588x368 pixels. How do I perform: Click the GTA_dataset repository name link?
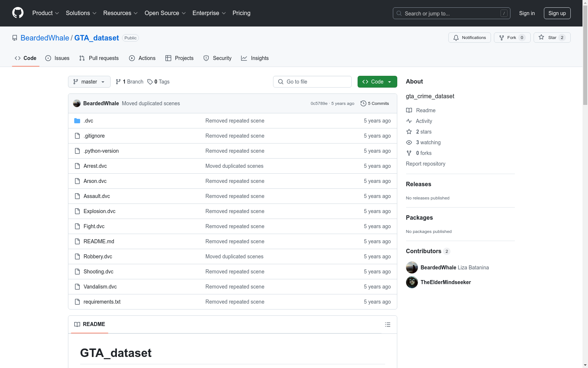(97, 38)
